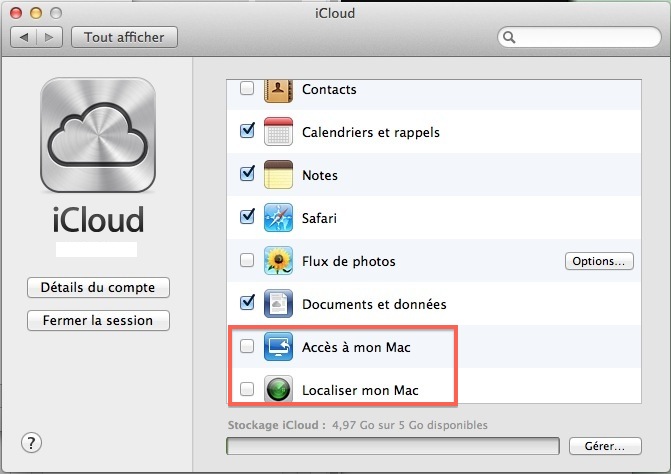Image resolution: width=671 pixels, height=474 pixels.
Task: Enable the Localiser mon Mac checkbox
Action: coord(247,390)
